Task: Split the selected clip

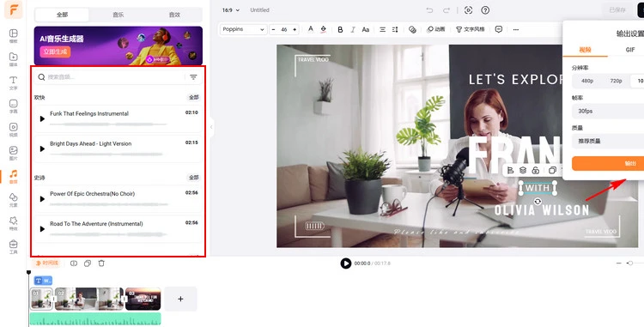Action: click(x=74, y=263)
